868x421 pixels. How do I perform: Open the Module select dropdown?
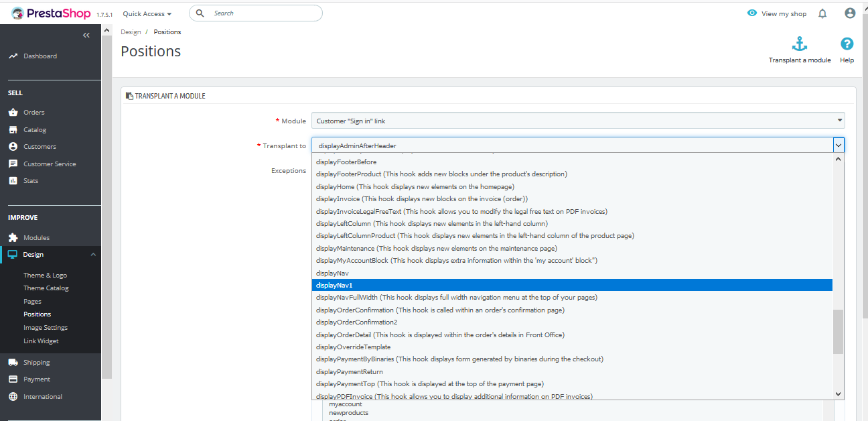(x=578, y=121)
